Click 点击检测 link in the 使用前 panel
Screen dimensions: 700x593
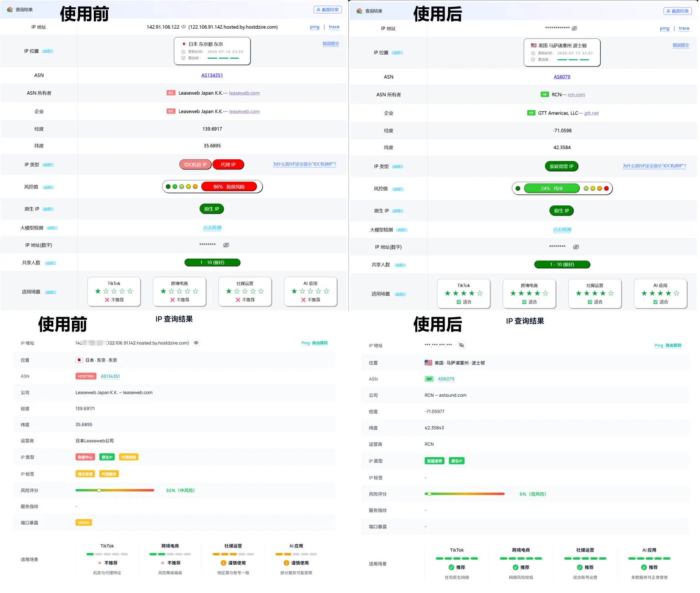212,228
